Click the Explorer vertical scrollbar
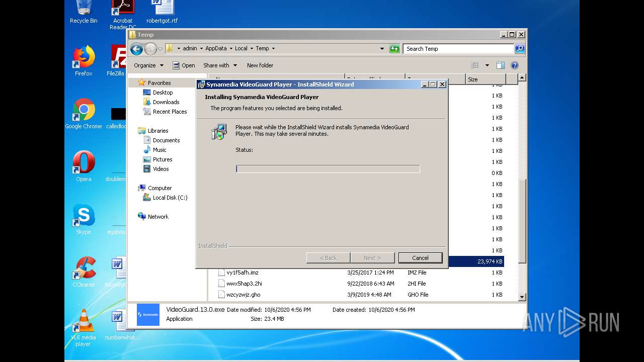644x362 pixels. (x=522, y=221)
